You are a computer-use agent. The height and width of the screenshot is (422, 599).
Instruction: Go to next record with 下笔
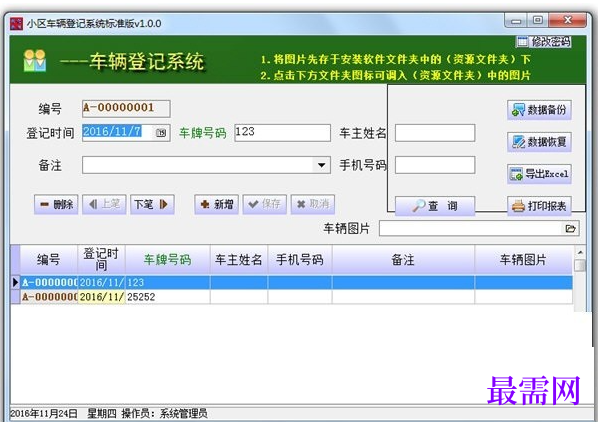pyautogui.click(x=152, y=204)
